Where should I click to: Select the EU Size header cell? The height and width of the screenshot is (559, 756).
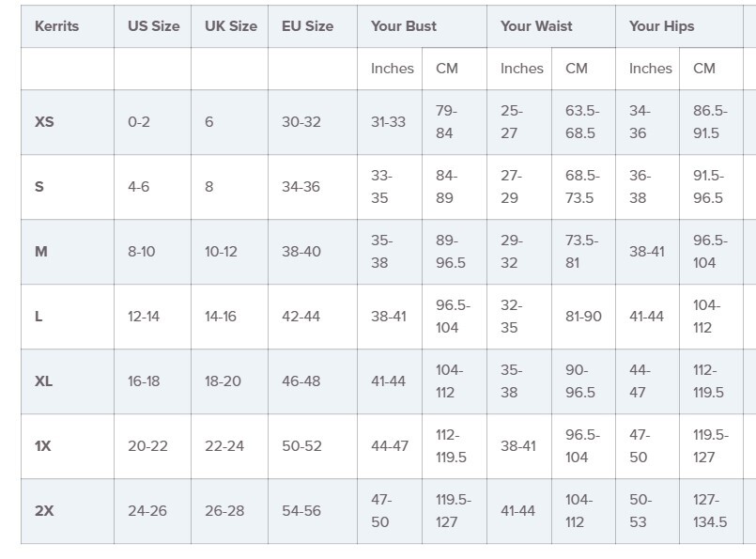pos(313,26)
